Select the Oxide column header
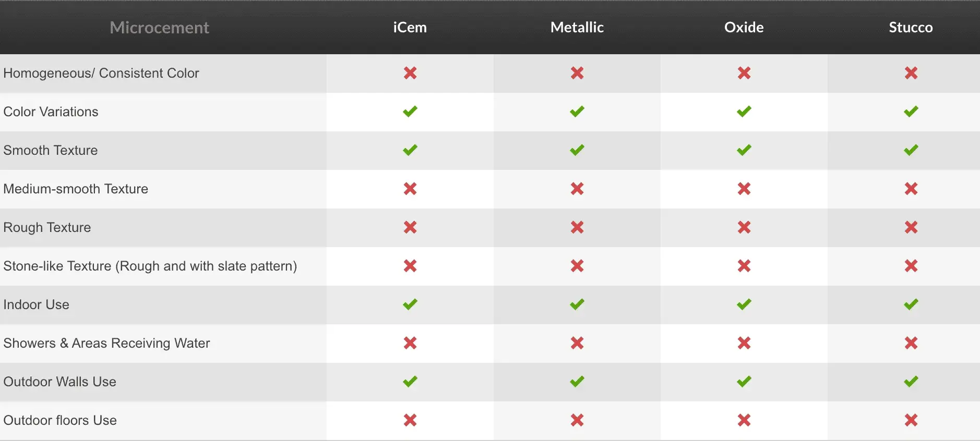The width and height of the screenshot is (980, 441). tap(744, 27)
